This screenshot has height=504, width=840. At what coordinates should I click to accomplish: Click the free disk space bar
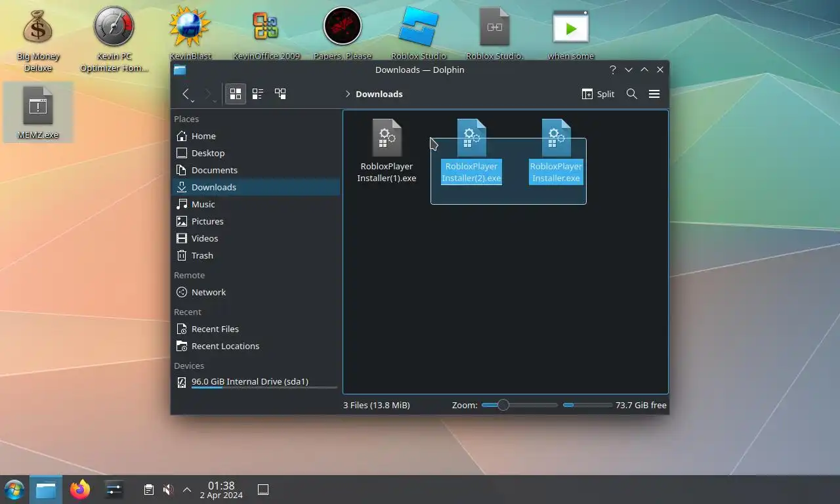587,405
